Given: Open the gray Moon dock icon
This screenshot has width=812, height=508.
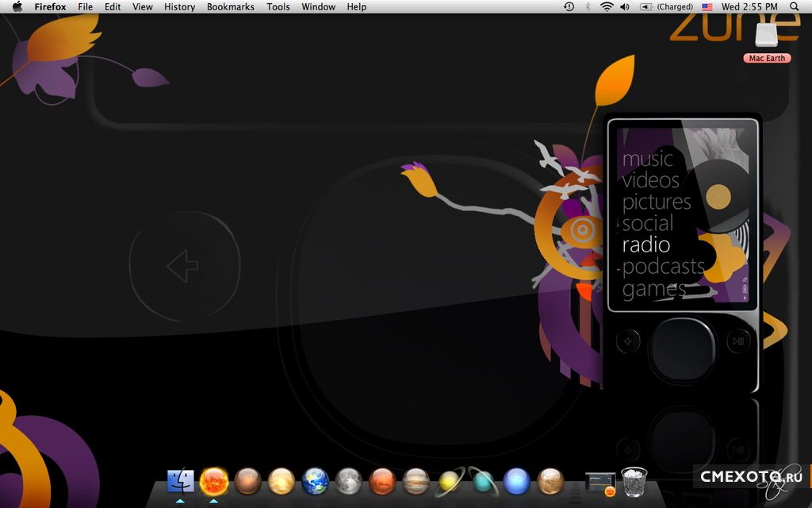Looking at the screenshot, I should (x=348, y=481).
